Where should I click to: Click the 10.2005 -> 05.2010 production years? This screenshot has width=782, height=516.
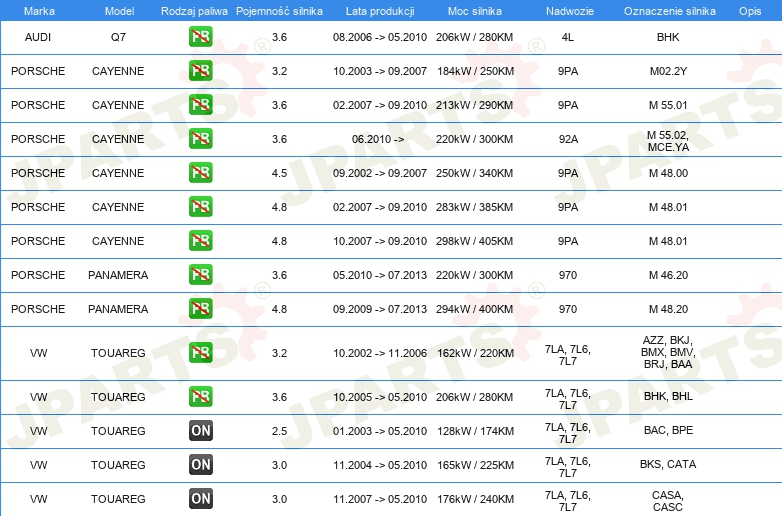coord(380,397)
